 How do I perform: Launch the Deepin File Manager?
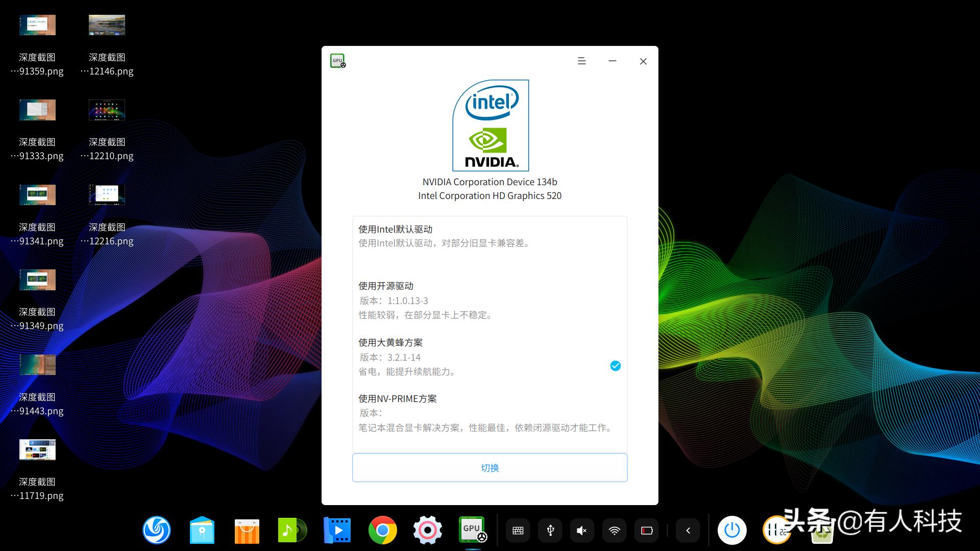tap(202, 531)
